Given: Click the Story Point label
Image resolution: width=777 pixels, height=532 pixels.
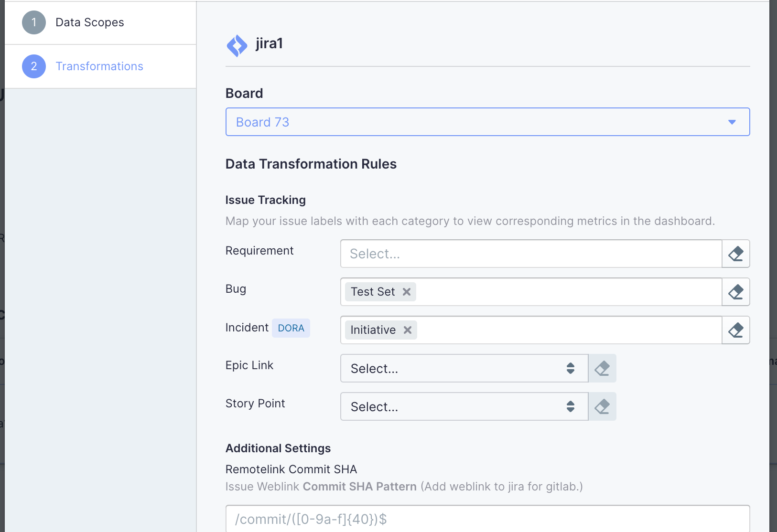Looking at the screenshot, I should click(x=255, y=404).
